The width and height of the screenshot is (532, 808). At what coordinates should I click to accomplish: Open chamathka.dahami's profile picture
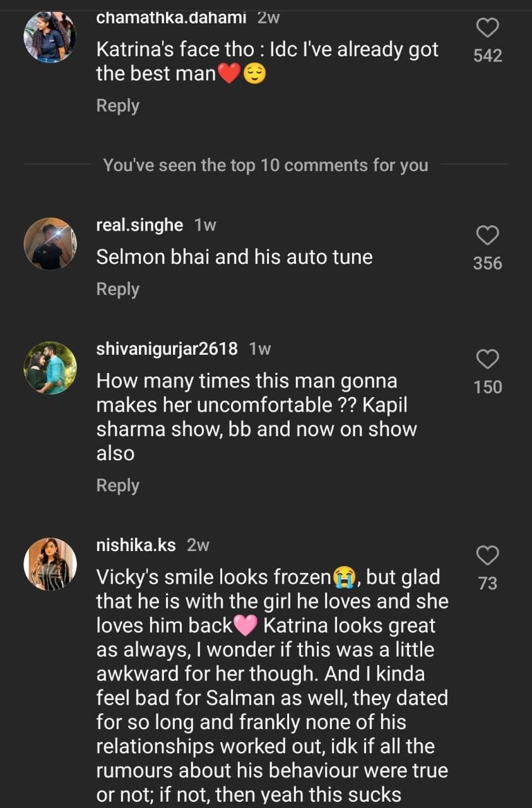pos(50,37)
